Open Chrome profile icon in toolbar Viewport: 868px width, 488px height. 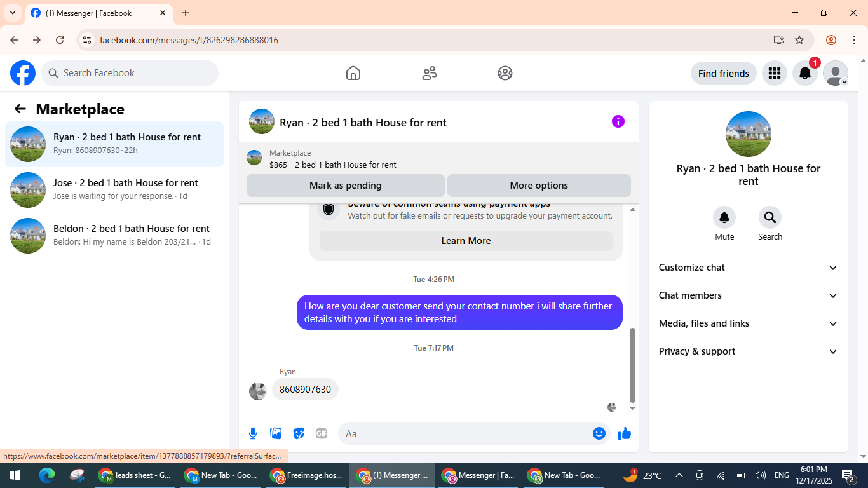(x=831, y=40)
